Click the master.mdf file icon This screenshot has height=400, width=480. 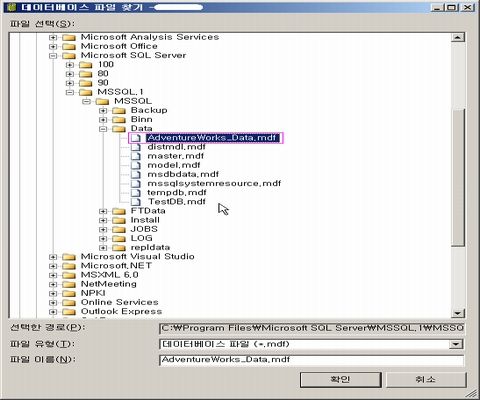tap(136, 156)
